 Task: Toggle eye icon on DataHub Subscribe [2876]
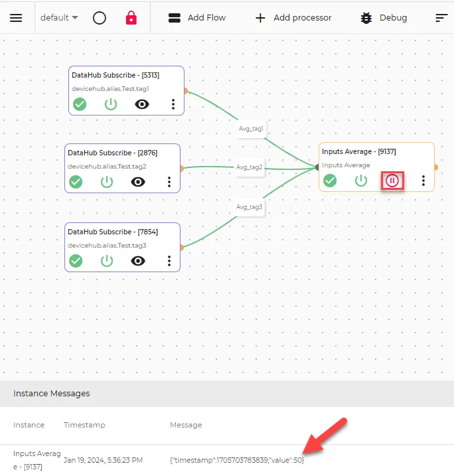point(138,182)
